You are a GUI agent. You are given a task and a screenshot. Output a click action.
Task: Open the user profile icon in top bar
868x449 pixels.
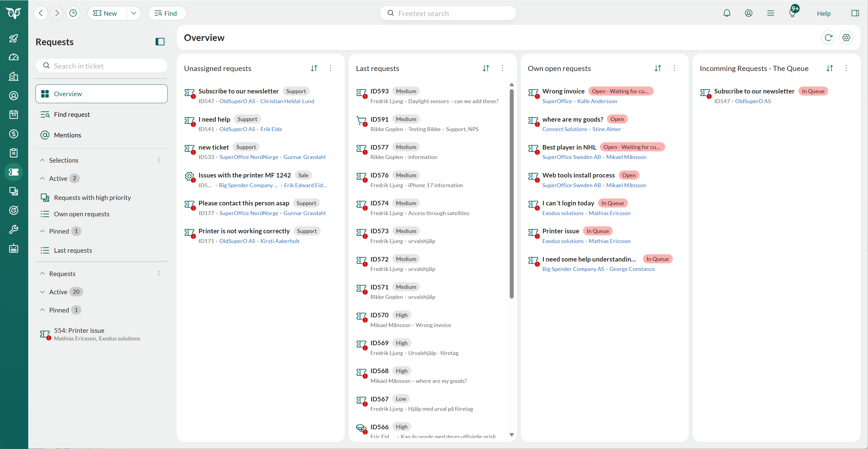click(x=748, y=13)
